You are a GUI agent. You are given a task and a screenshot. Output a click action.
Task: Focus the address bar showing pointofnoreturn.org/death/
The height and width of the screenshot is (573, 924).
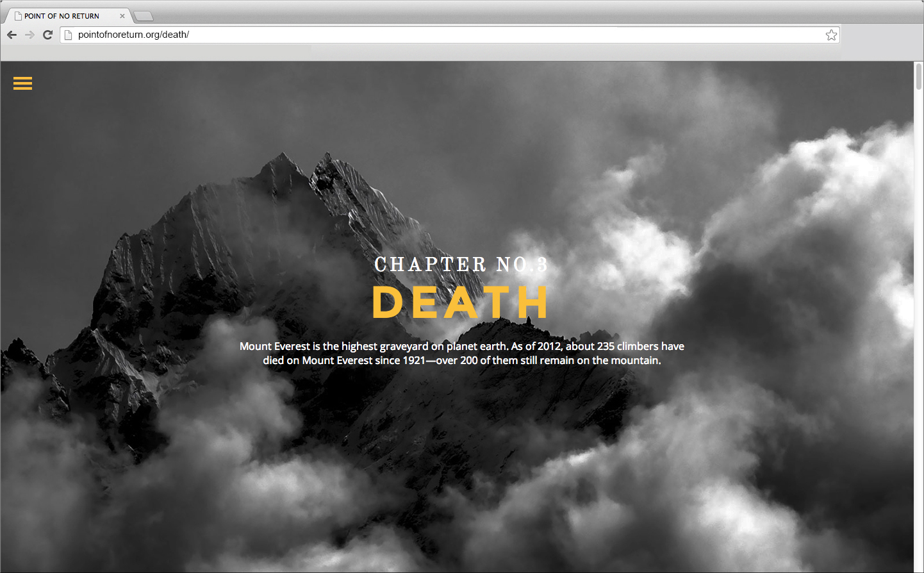coord(450,35)
